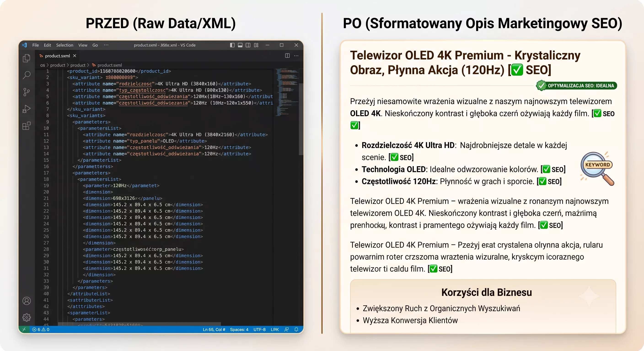Click the vertical editor scrollbar thumb
The width and height of the screenshot is (644, 351).
(x=301, y=119)
